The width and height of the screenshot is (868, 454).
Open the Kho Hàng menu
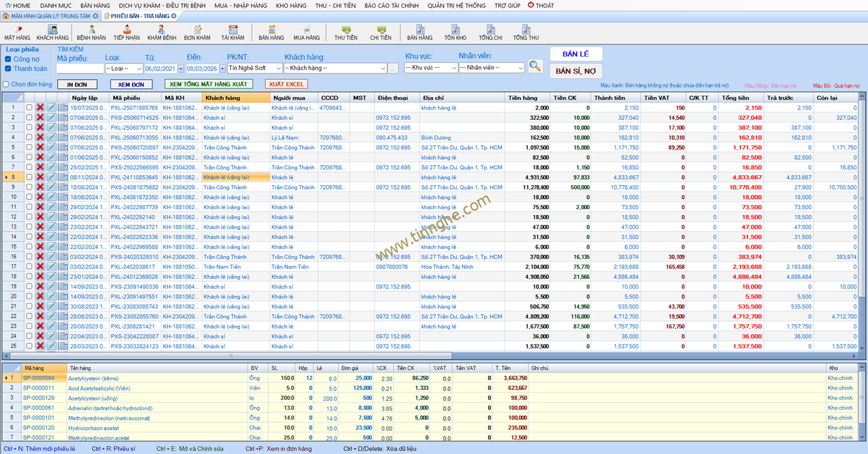tap(291, 6)
